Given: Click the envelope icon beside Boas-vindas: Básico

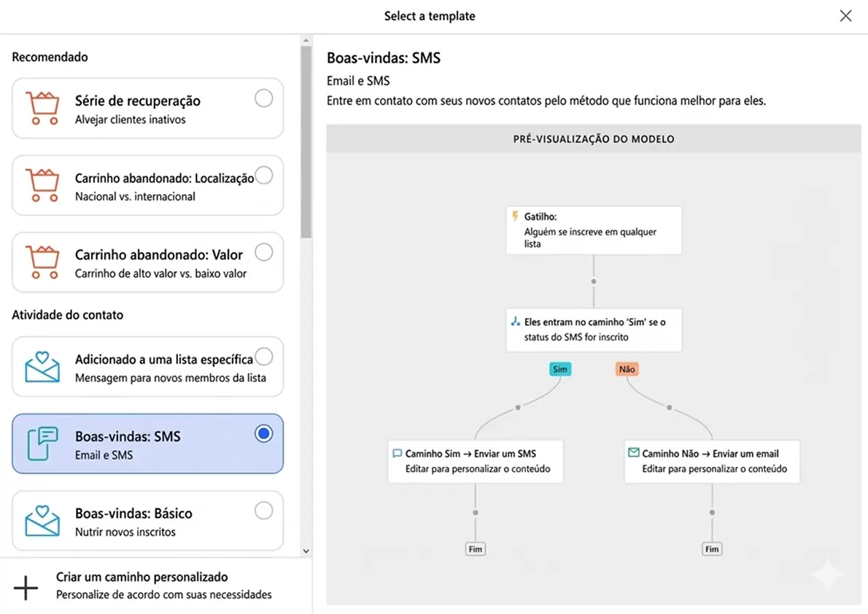Looking at the screenshot, I should point(42,520).
